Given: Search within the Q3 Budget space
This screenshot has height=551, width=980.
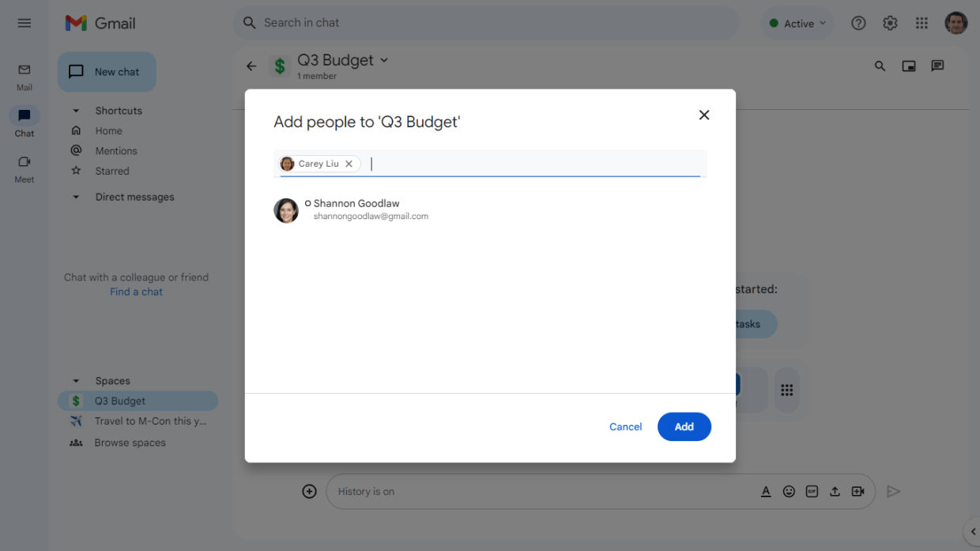Looking at the screenshot, I should 880,66.
